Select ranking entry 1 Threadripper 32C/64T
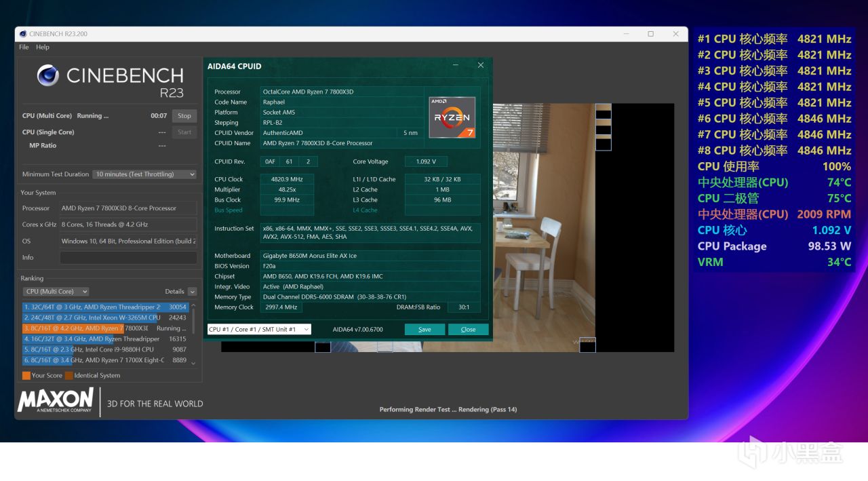This screenshot has height=481, width=868. (x=105, y=307)
